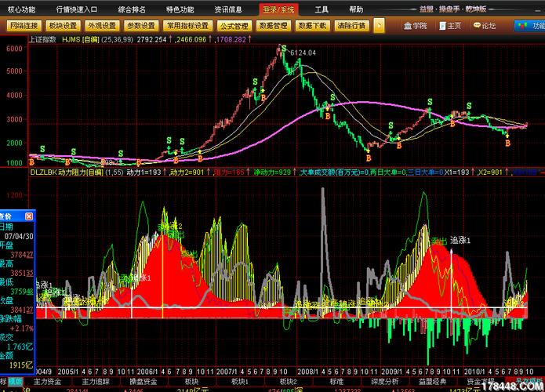Screen dimensions: 545x392
Task: Select the 标准 tab
Action: point(336,382)
